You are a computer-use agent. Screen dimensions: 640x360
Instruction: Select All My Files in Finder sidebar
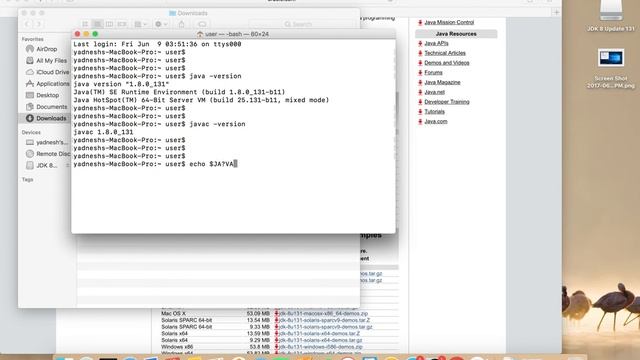tap(51, 60)
